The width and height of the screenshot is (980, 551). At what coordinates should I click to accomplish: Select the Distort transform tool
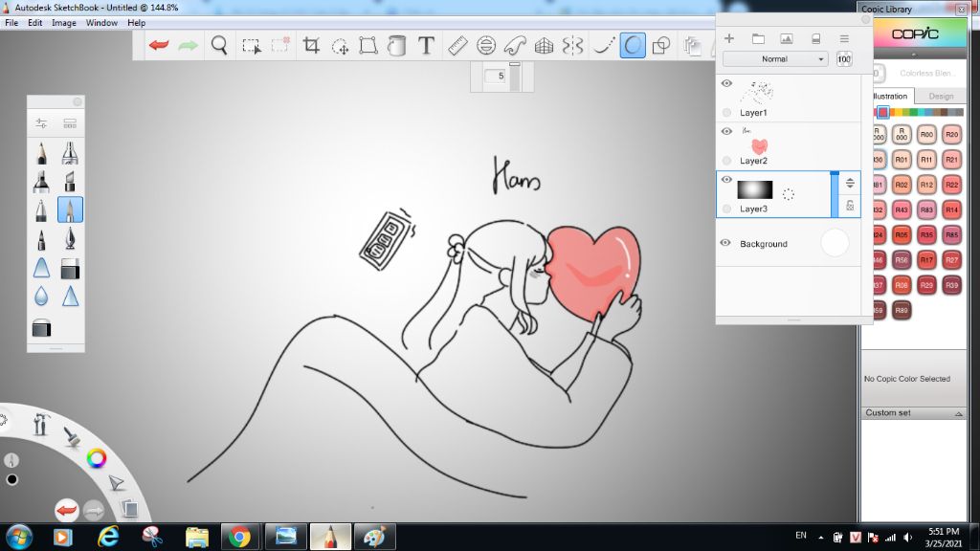(368, 45)
